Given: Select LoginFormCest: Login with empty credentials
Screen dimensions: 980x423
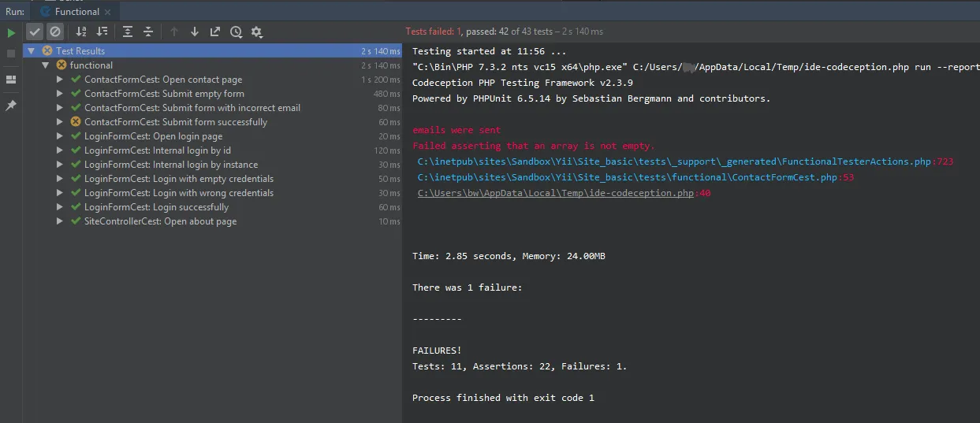Looking at the screenshot, I should [213, 179].
